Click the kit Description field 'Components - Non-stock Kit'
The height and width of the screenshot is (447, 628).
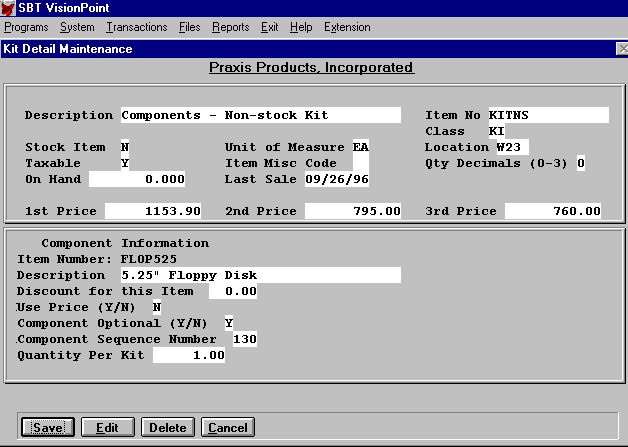tap(261, 115)
